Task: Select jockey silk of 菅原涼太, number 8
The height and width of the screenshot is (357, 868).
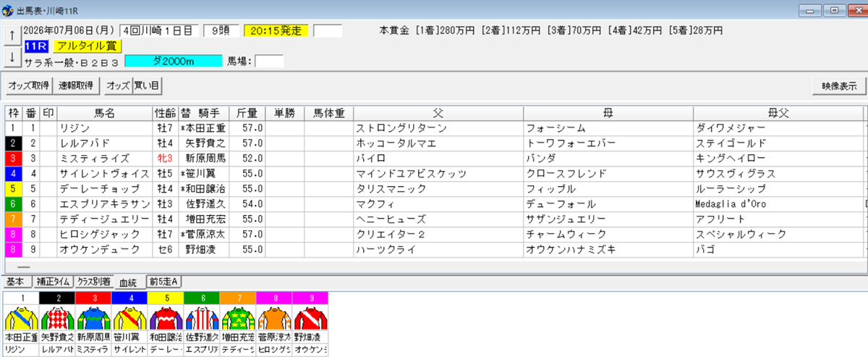Action: pyautogui.click(x=274, y=318)
